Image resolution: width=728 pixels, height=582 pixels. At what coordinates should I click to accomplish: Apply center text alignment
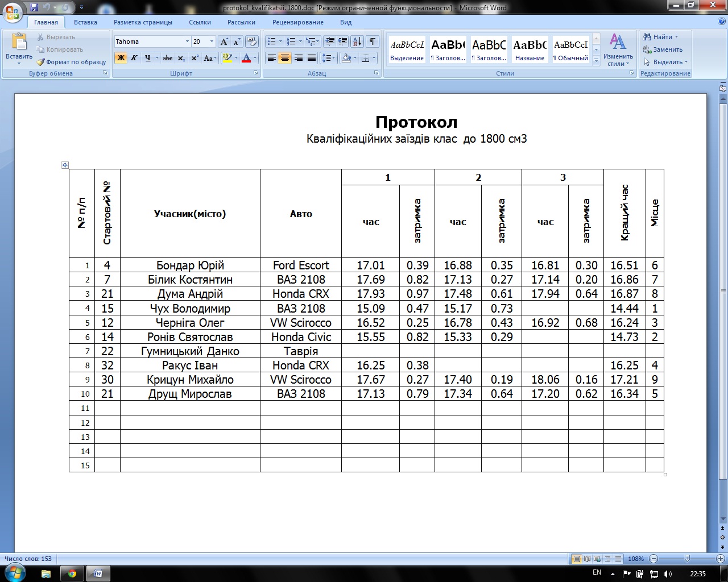(285, 58)
